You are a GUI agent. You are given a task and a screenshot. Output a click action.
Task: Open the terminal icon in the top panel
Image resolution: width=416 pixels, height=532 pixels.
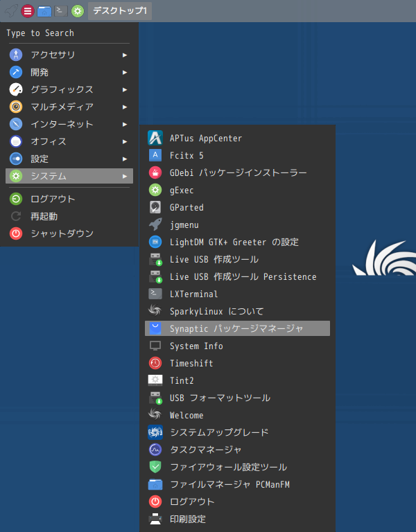[x=61, y=11]
